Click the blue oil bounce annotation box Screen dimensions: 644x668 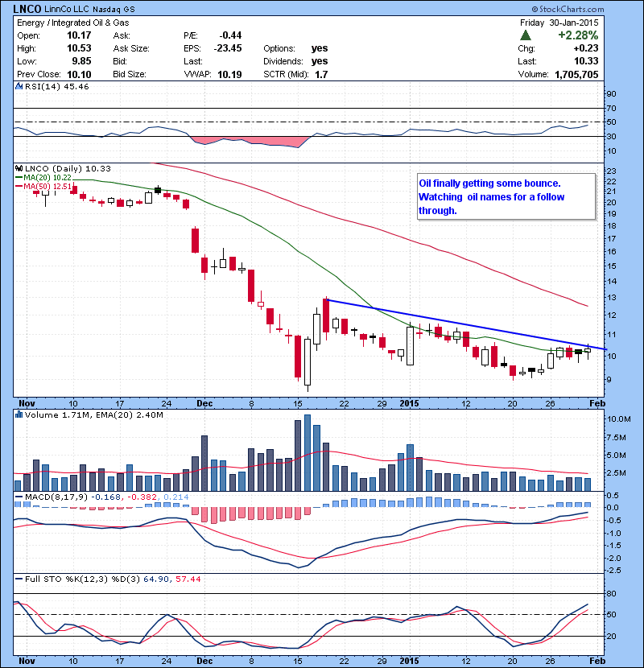coord(506,197)
